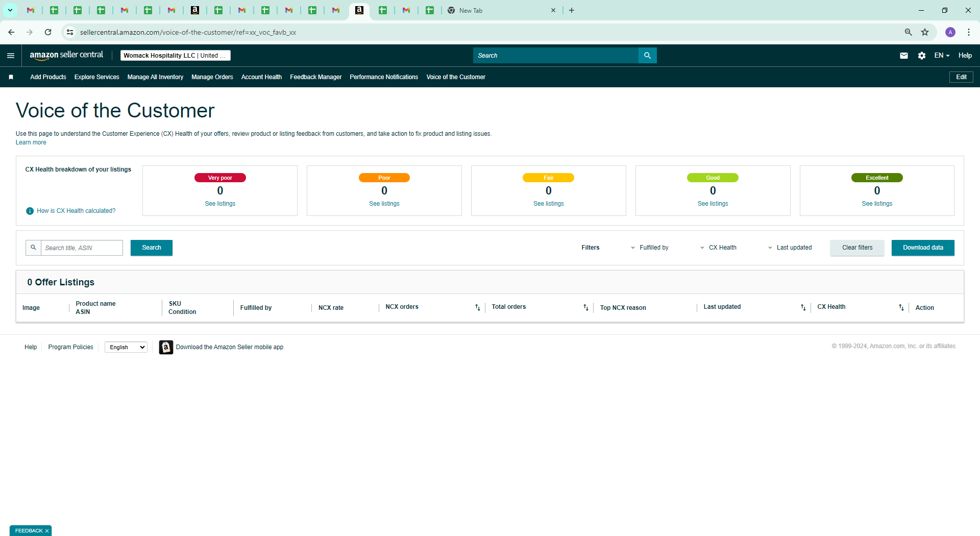Open Feedback Manager menu item
Image resolution: width=980 pixels, height=536 pixels.
(315, 77)
